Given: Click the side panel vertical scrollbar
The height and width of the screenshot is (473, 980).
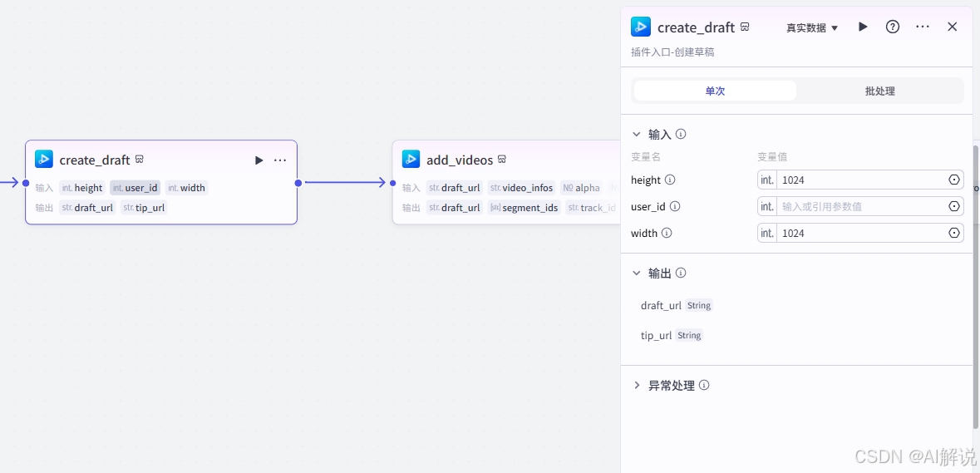Looking at the screenshot, I should (976, 288).
